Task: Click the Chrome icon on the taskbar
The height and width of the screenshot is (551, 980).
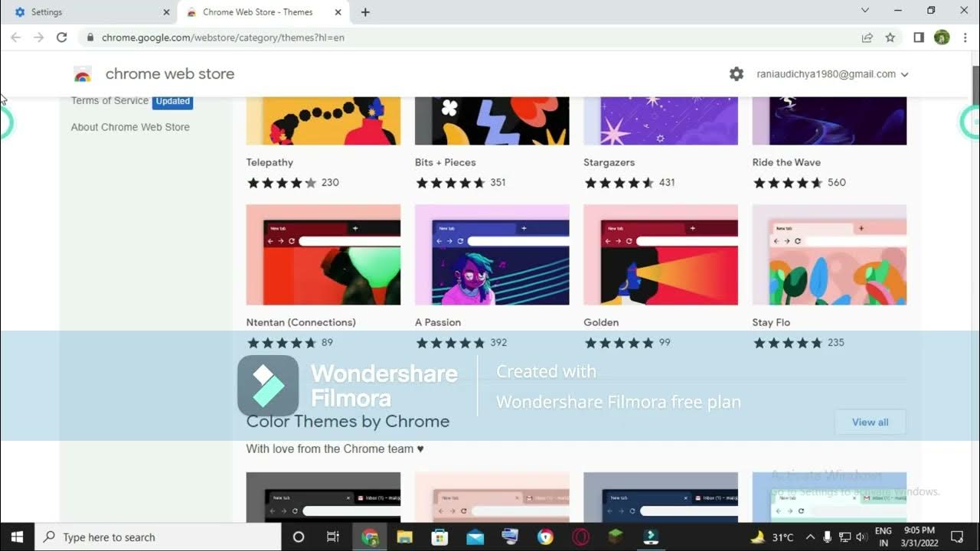Action: 370,536
